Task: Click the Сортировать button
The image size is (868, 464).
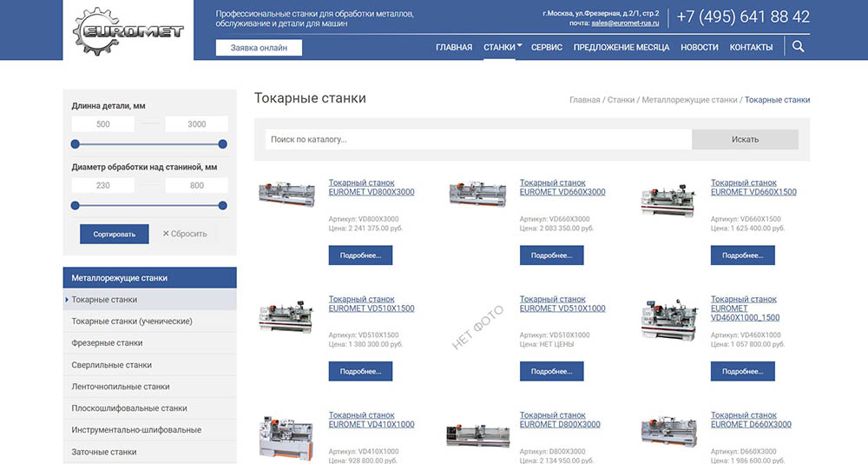Action: tap(114, 234)
